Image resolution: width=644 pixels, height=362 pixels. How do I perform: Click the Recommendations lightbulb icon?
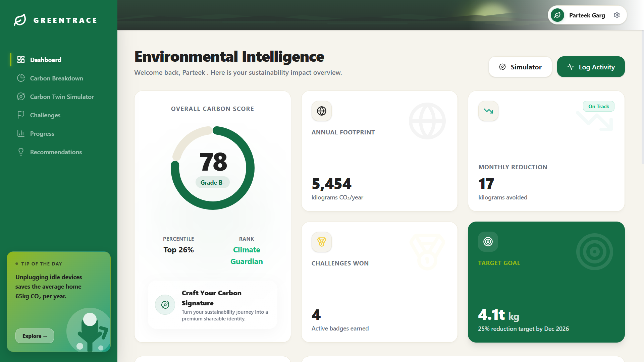21,152
